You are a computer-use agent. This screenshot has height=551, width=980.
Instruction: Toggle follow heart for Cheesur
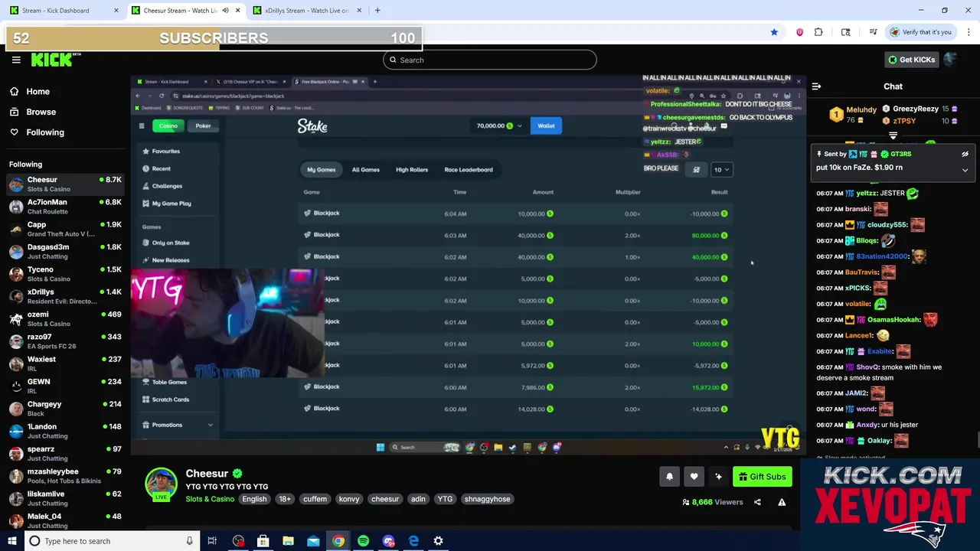pyautogui.click(x=694, y=477)
